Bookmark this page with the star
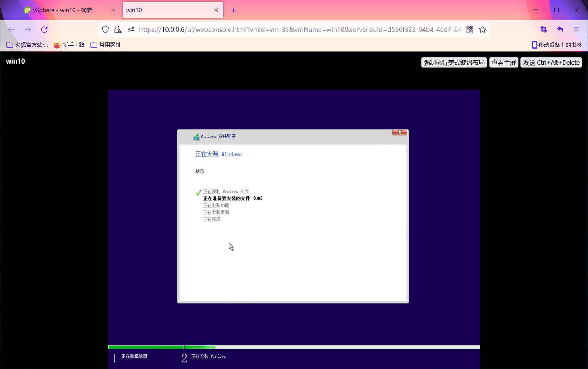Screen dimensions: 588x369 click(x=483, y=30)
